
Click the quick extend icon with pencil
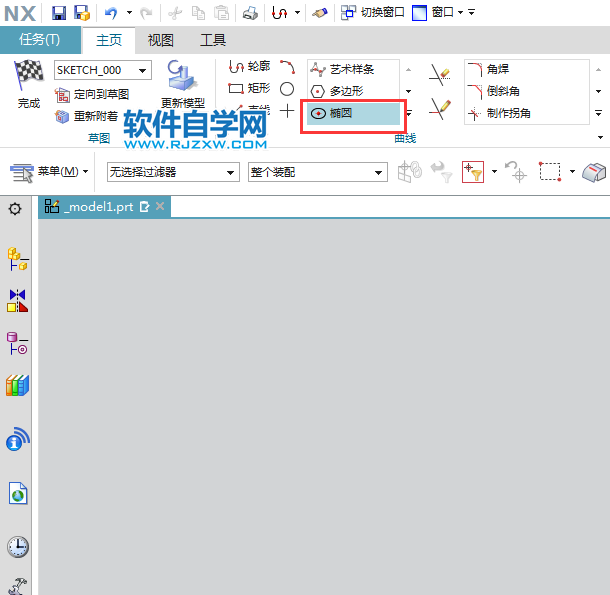pyautogui.click(x=440, y=109)
